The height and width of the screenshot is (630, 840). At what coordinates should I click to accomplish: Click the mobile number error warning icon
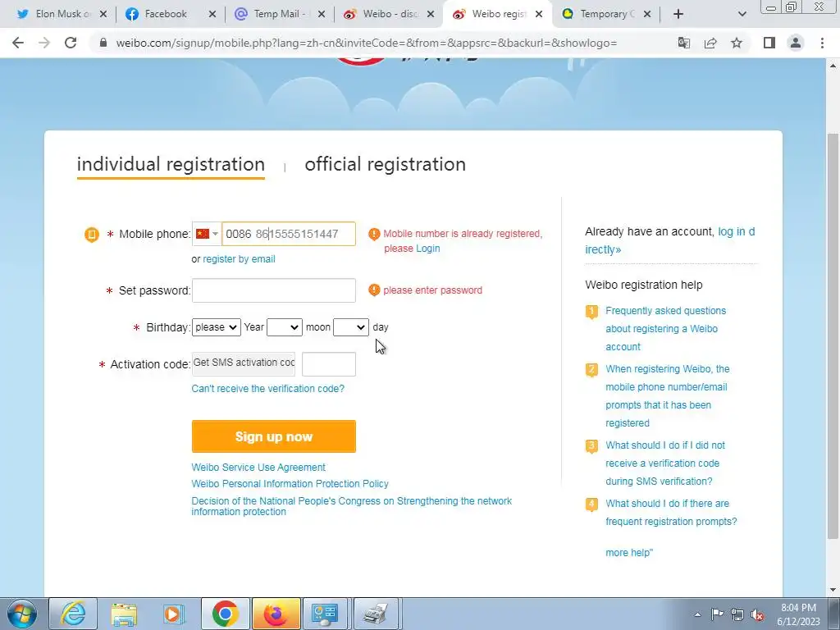click(374, 234)
